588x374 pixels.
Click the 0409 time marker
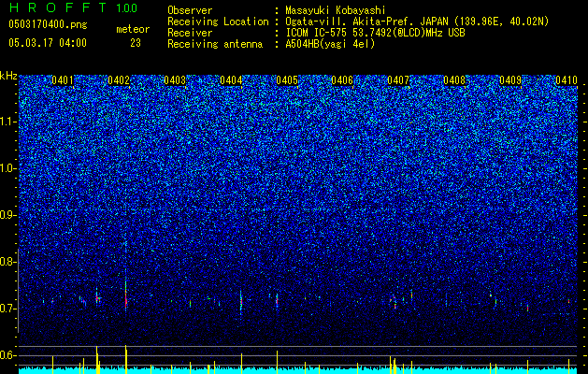(510, 80)
